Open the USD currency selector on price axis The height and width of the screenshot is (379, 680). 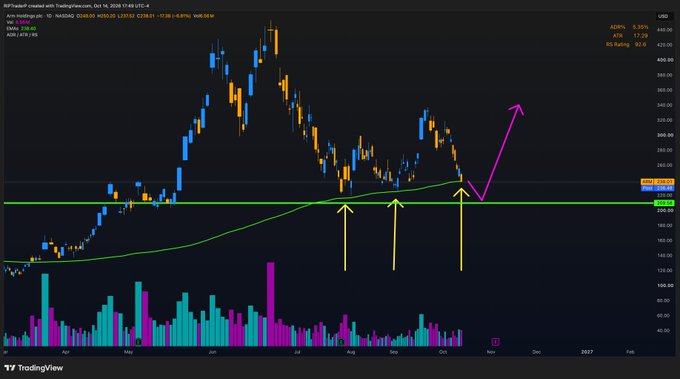click(x=663, y=16)
